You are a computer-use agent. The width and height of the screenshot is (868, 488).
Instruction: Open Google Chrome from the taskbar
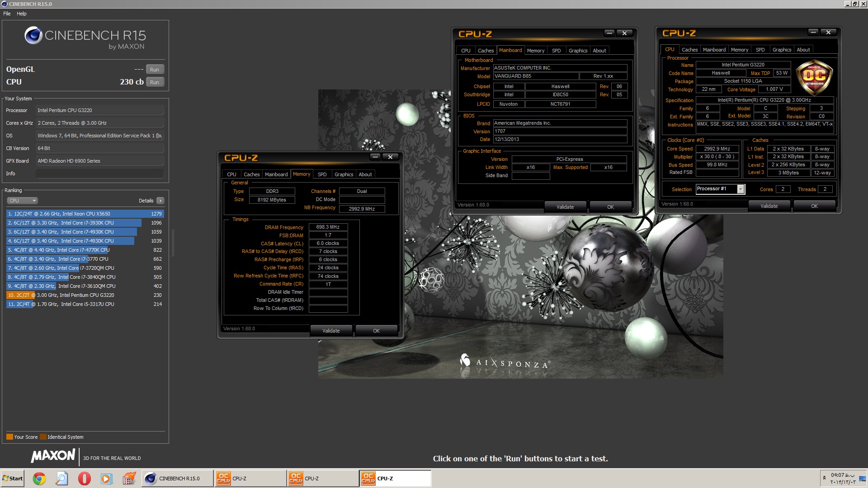point(39,479)
